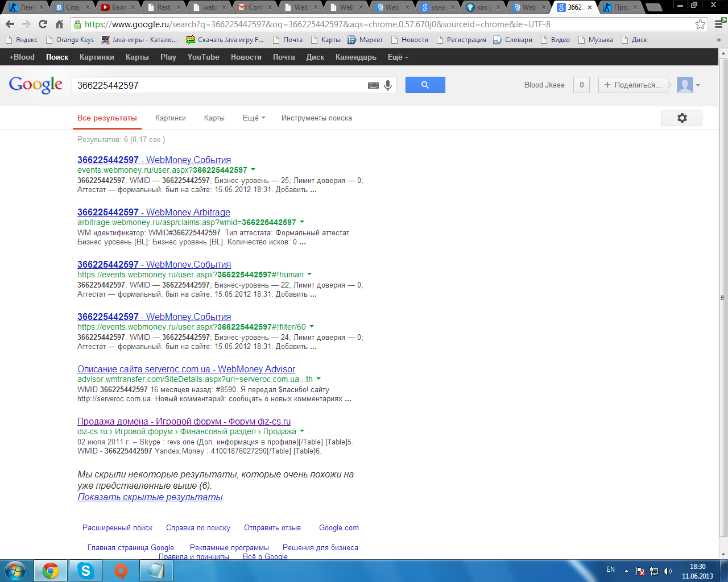Click Показать скрытые результаты link

click(x=150, y=497)
